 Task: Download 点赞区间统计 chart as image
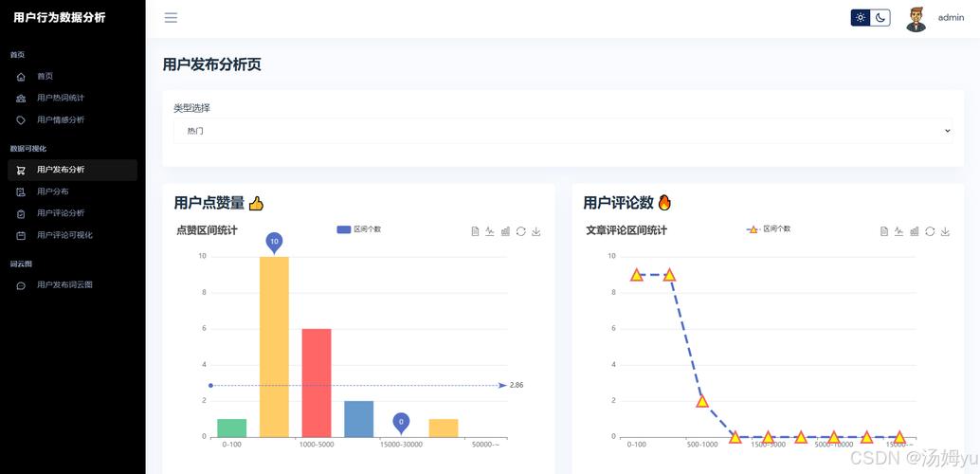535,231
